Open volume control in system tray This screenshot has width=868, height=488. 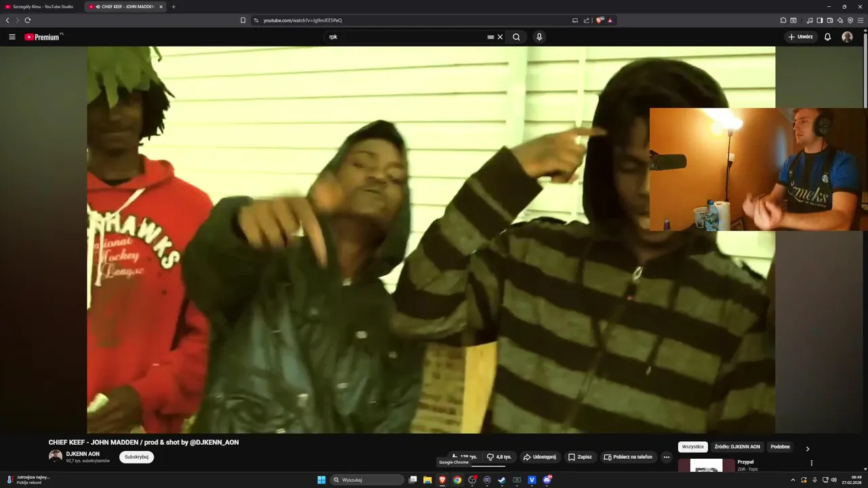(833, 480)
